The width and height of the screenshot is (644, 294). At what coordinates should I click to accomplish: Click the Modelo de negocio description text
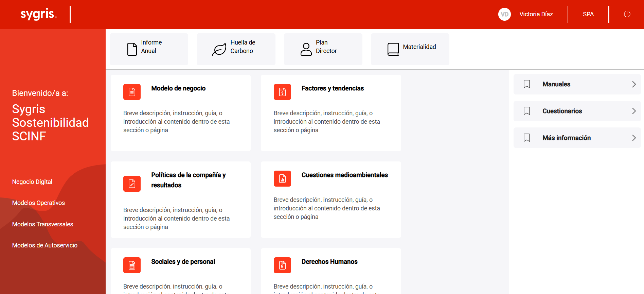tap(177, 122)
